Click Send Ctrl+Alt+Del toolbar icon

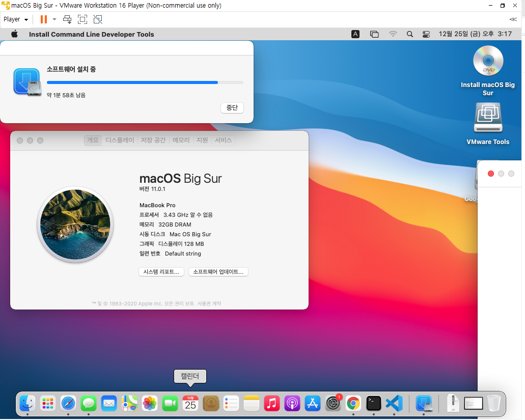67,19
